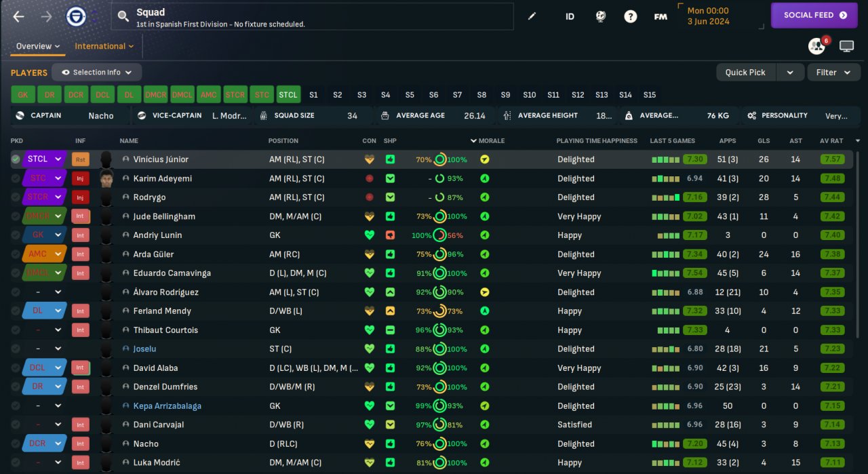
Task: Tick the selection circle for Álvaro Rodríguez
Action: point(16,292)
